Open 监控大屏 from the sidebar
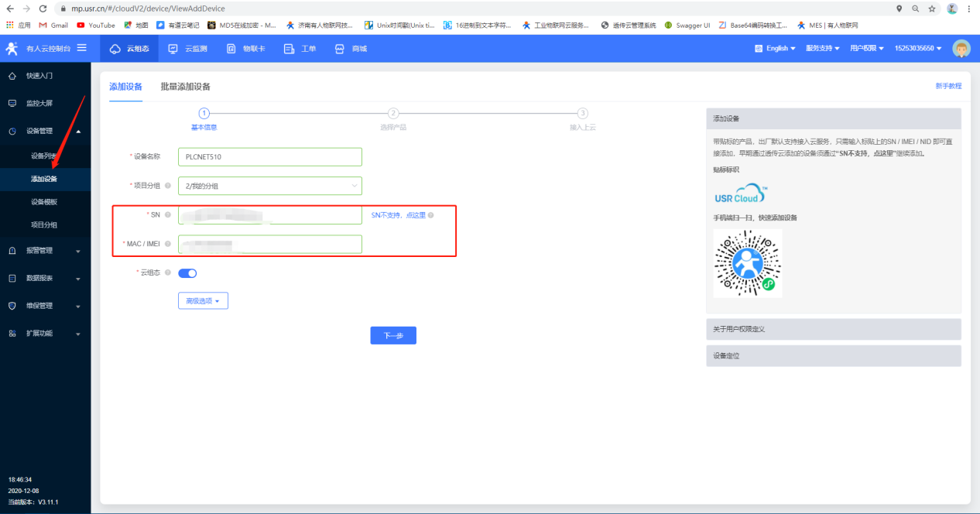The height and width of the screenshot is (514, 980). [39, 103]
